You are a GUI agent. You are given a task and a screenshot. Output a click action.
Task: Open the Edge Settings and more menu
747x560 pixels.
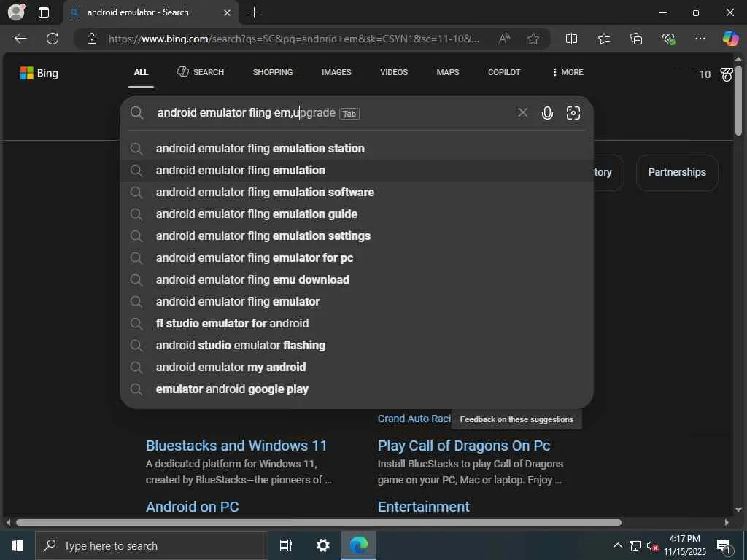pos(700,39)
